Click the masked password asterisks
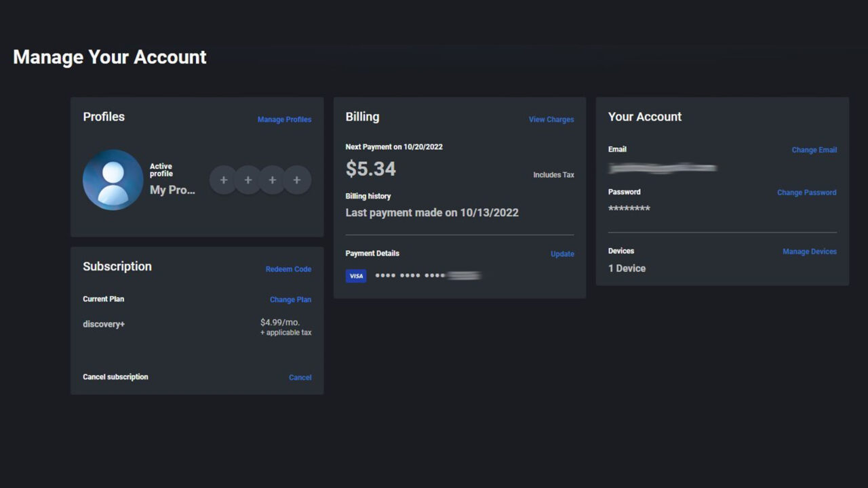 pos(629,209)
